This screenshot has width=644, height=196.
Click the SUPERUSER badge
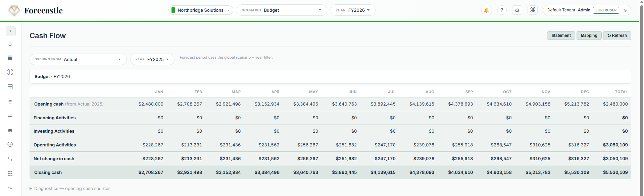click(606, 10)
